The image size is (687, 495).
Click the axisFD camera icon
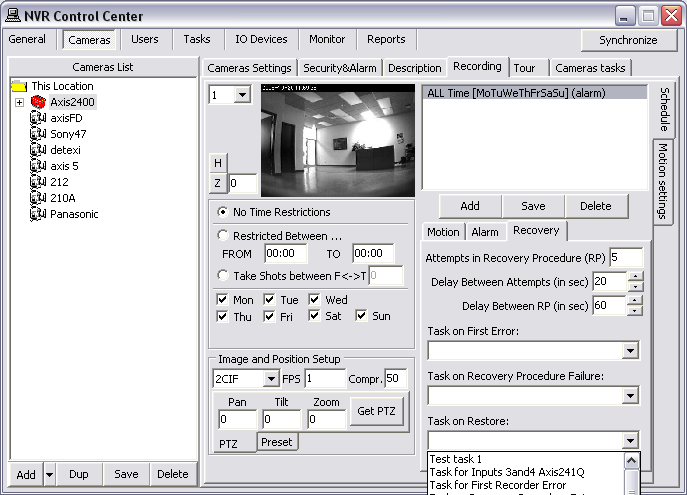point(39,118)
